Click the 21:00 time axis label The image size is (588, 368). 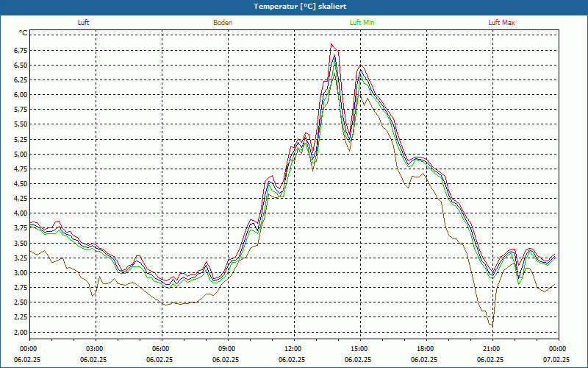[492, 349]
